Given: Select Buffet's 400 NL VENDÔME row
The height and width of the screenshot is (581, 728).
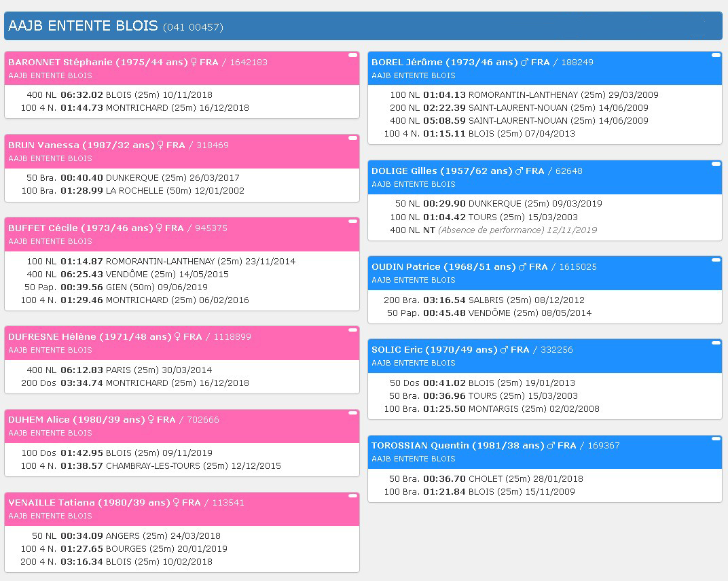Looking at the screenshot, I should [128, 275].
